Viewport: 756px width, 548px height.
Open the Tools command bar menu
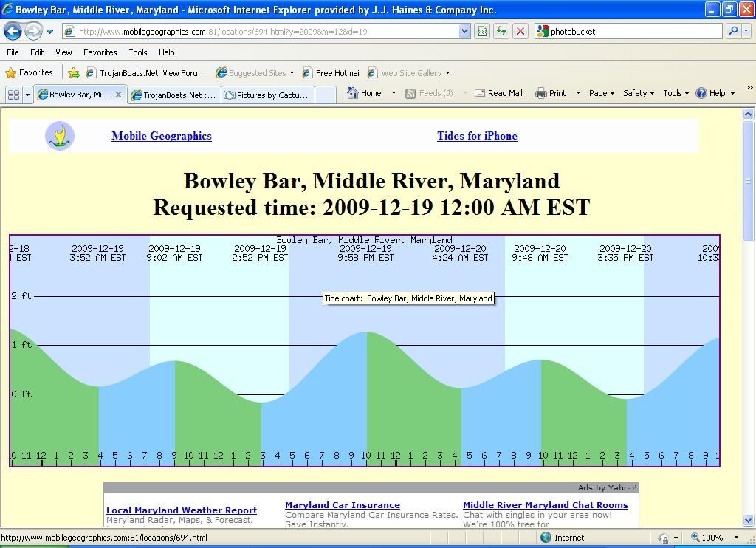(x=676, y=93)
